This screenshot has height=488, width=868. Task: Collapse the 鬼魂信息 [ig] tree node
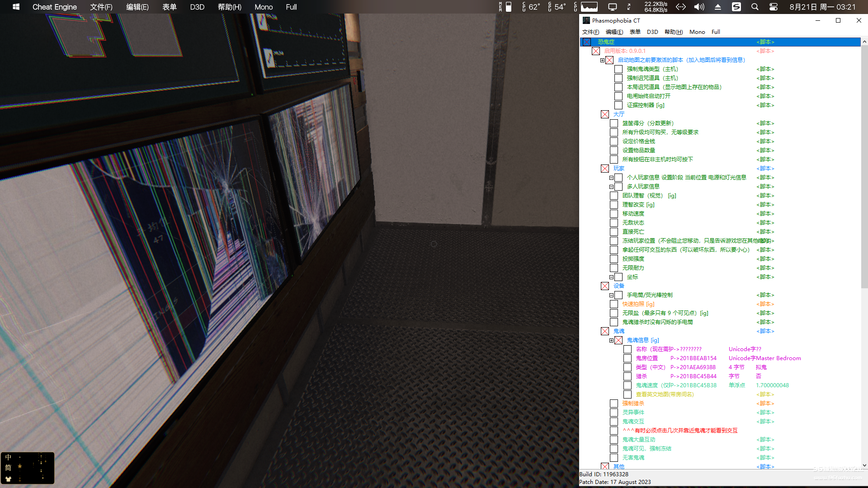(611, 340)
